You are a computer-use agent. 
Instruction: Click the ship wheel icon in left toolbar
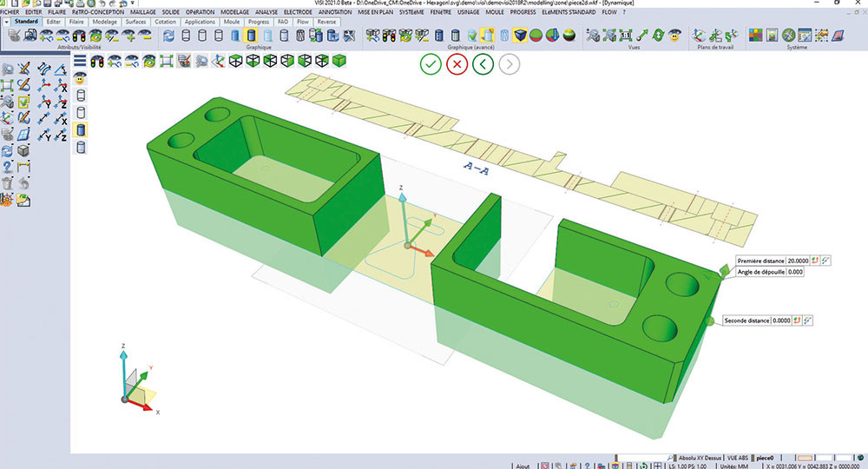pyautogui.click(x=7, y=200)
